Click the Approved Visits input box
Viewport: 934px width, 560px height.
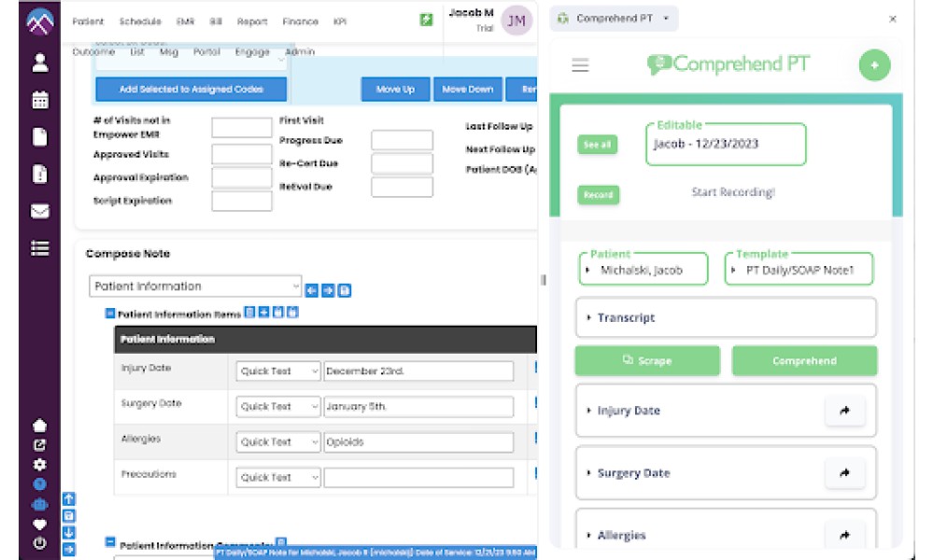[x=241, y=155]
